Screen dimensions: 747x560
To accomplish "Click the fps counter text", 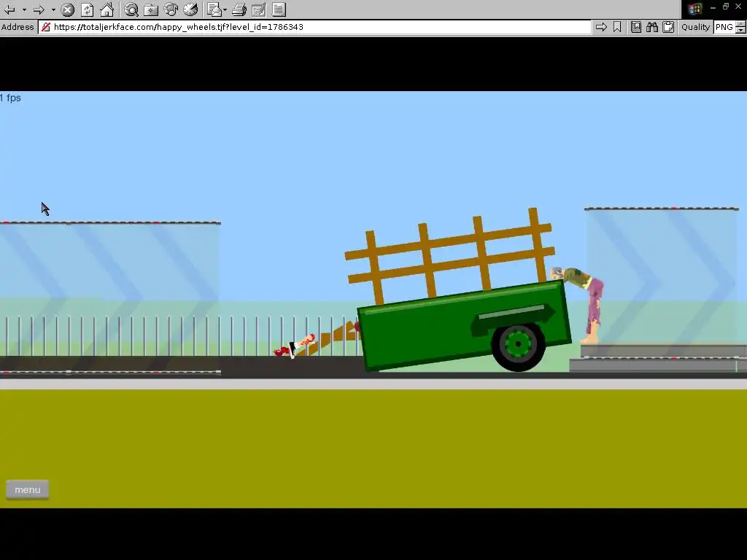I will point(10,98).
